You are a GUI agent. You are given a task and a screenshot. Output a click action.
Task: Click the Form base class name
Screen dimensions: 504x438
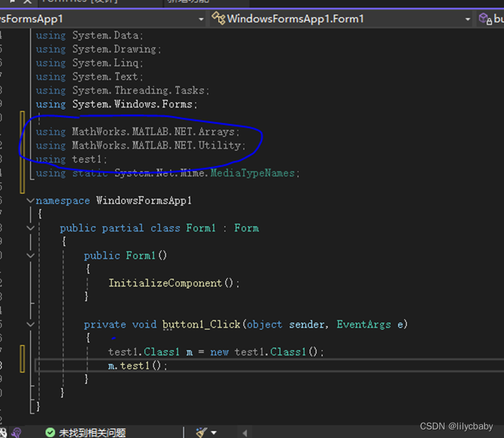click(246, 228)
